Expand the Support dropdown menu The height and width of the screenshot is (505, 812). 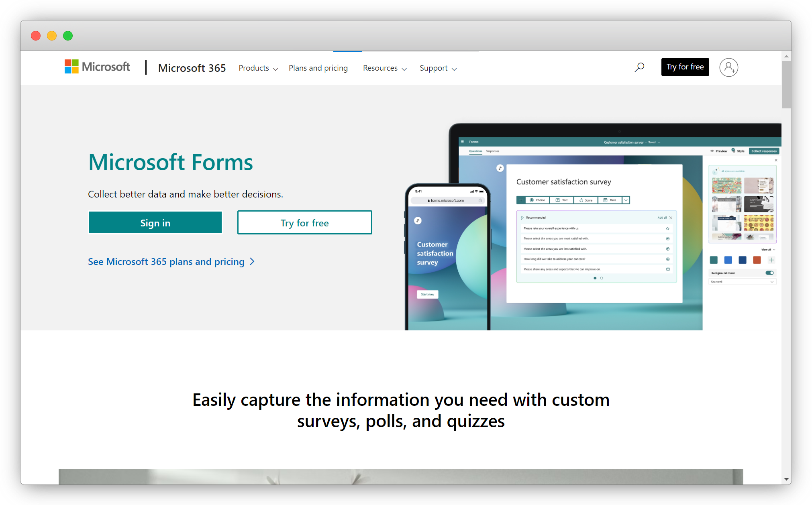click(x=437, y=68)
